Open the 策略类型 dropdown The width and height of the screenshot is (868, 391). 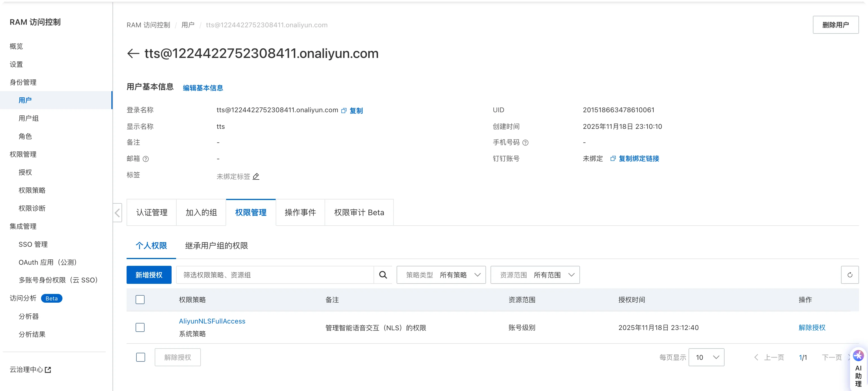coord(441,275)
